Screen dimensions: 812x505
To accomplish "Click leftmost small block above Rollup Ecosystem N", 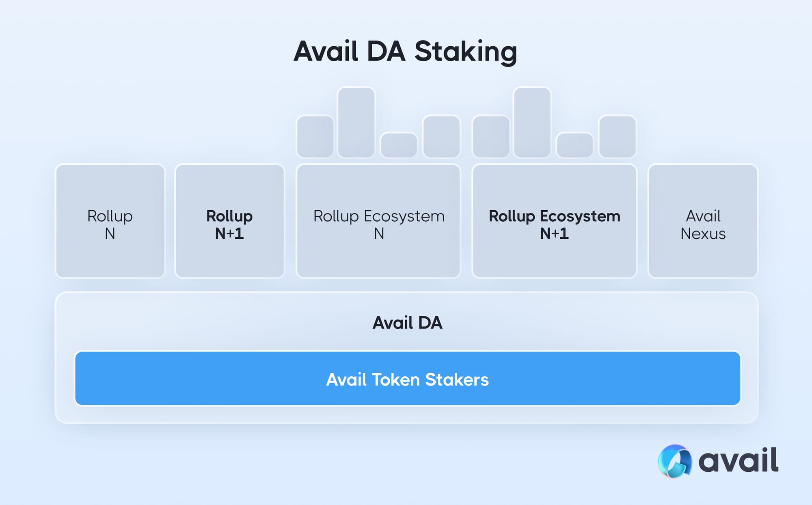I will click(315, 136).
